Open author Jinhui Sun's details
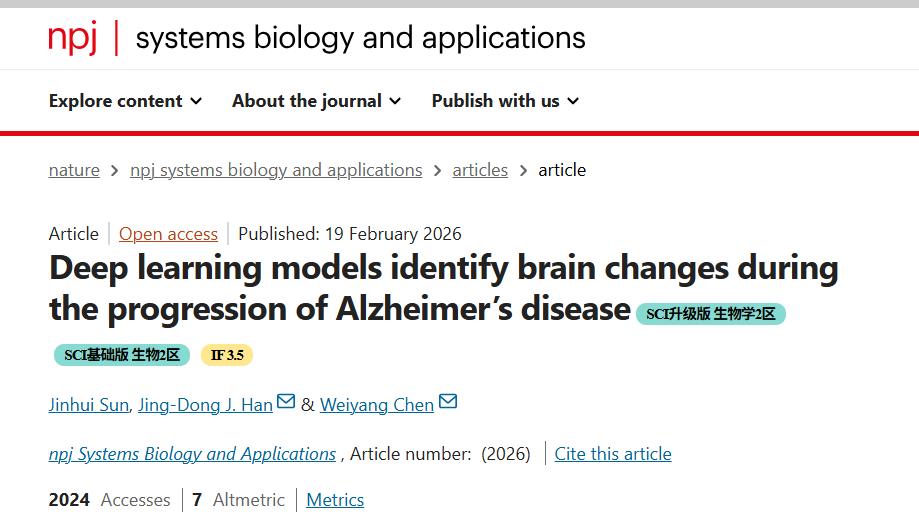 (x=89, y=405)
